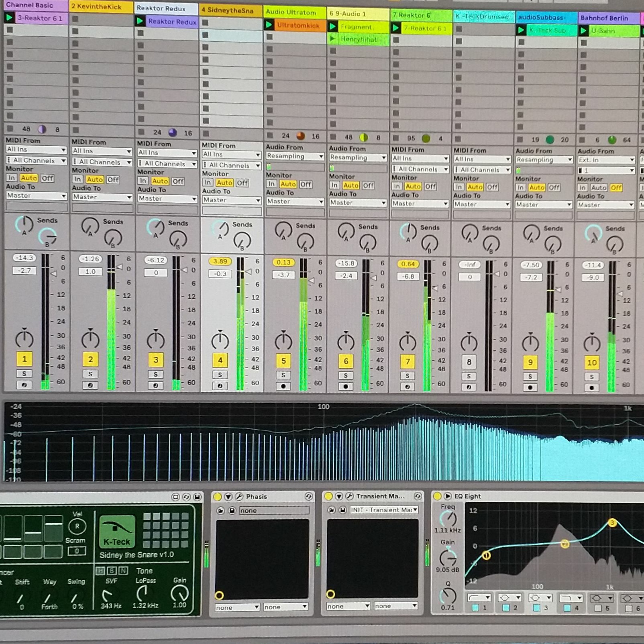
Task: Launch the Henryhihat clip
Action: [x=332, y=39]
